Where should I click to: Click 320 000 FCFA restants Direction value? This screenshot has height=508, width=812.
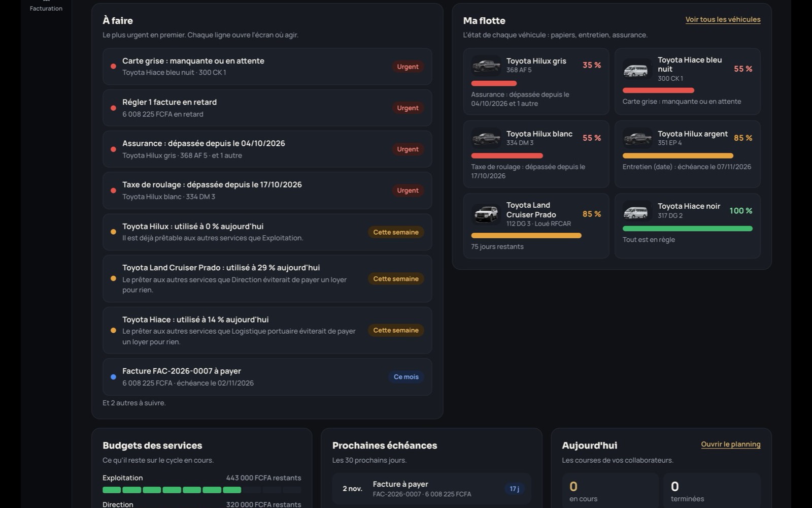263,504
